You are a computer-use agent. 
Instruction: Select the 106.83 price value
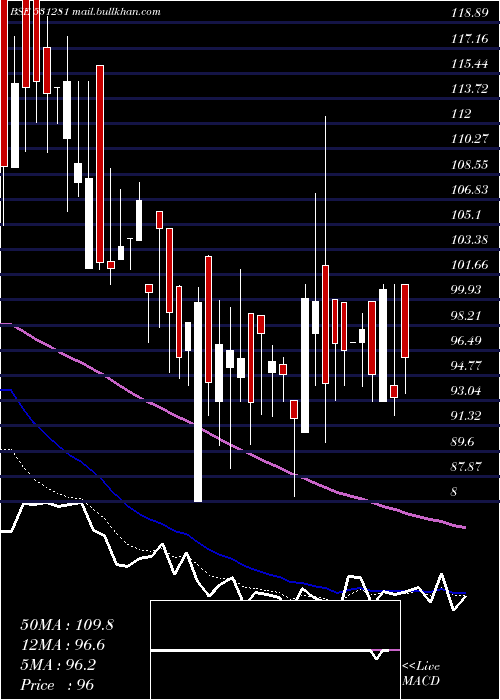(469, 190)
